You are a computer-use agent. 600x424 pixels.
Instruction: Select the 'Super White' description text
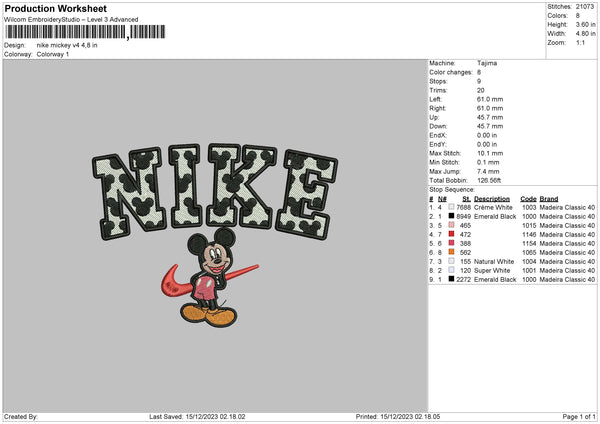pos(492,271)
